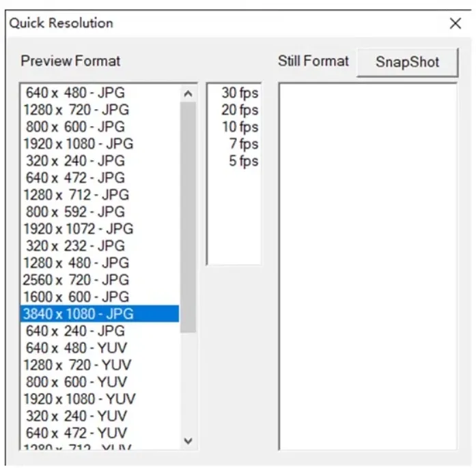Click highlighted 3840 x 1080 - JPG entry
The height and width of the screenshot is (468, 476).
coord(100,314)
